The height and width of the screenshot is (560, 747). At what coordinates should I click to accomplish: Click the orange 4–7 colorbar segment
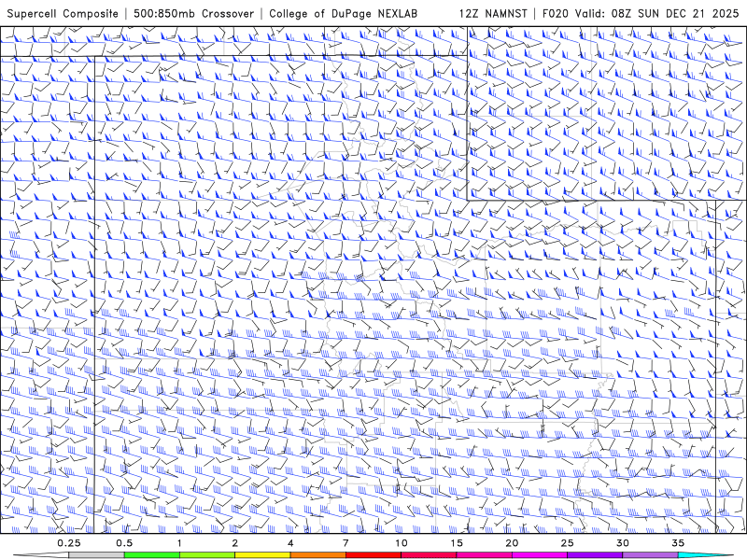tap(317, 555)
